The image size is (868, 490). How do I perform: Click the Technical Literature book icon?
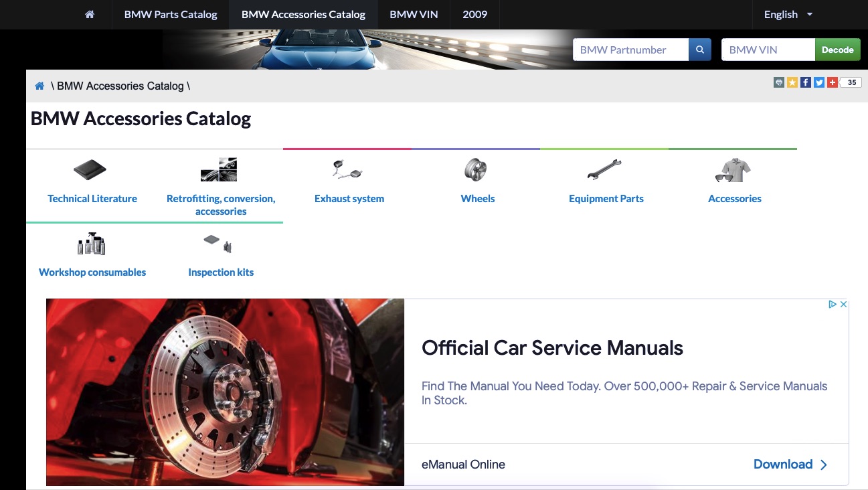90,170
